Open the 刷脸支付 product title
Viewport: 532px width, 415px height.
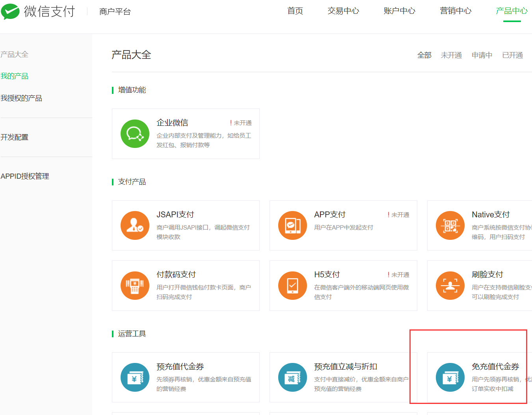487,275
